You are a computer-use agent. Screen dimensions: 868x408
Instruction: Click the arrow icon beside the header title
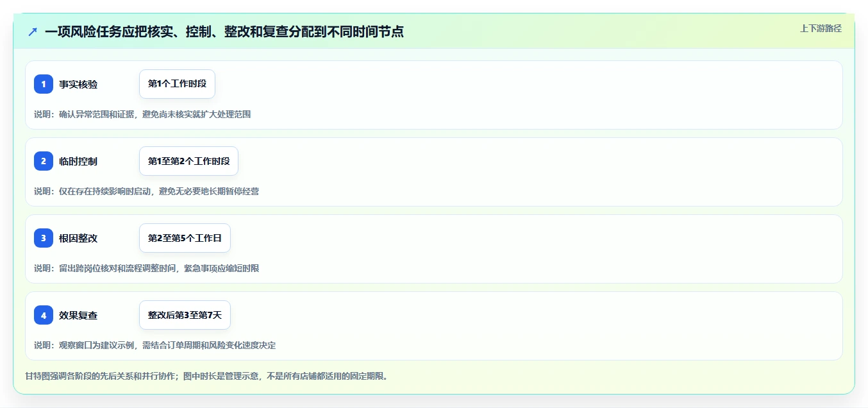pos(33,31)
